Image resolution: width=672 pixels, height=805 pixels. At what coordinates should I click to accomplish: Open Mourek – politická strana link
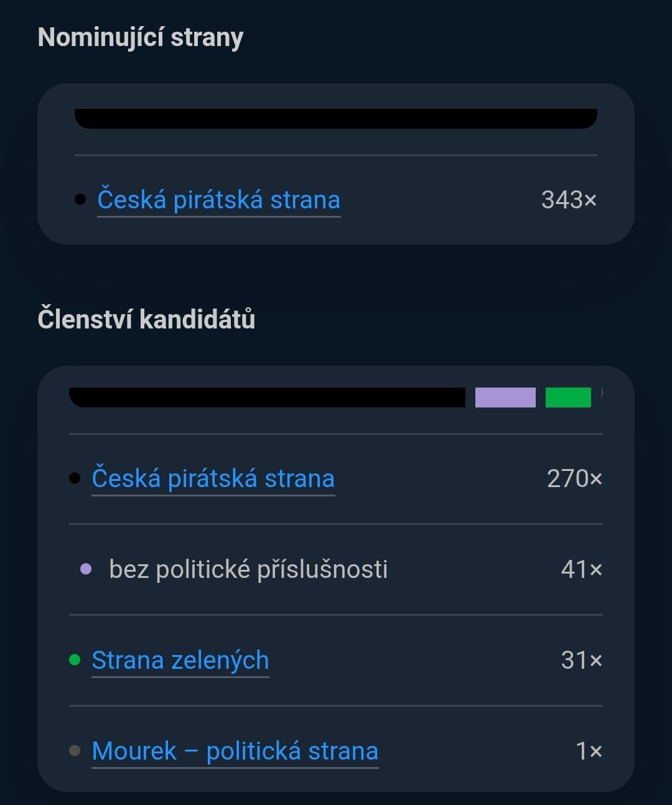[235, 751]
